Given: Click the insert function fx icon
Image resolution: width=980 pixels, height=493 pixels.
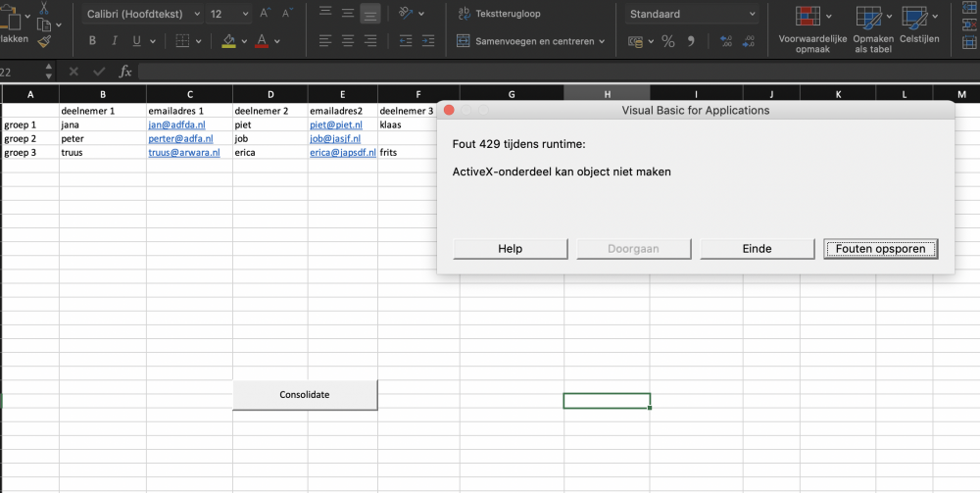Looking at the screenshot, I should click(125, 72).
